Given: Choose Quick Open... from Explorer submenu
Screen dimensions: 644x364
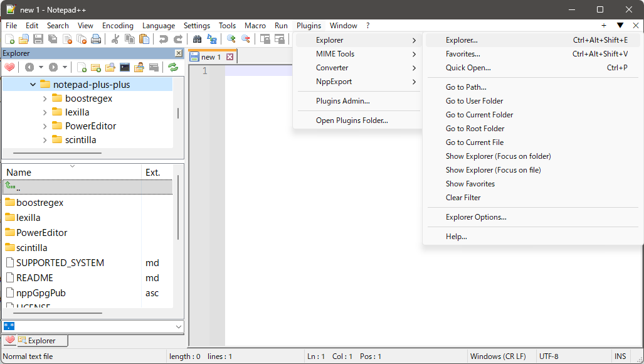Looking at the screenshot, I should (x=533, y=68).
